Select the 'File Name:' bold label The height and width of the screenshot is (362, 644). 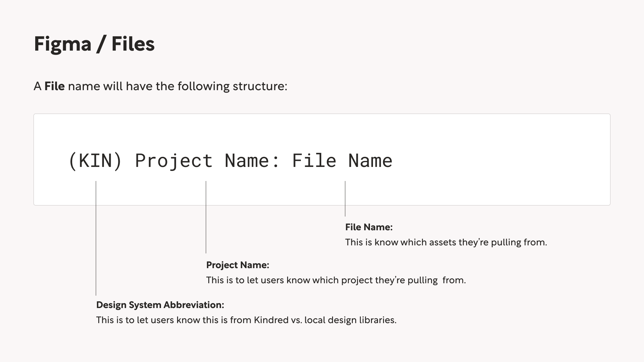[369, 227]
